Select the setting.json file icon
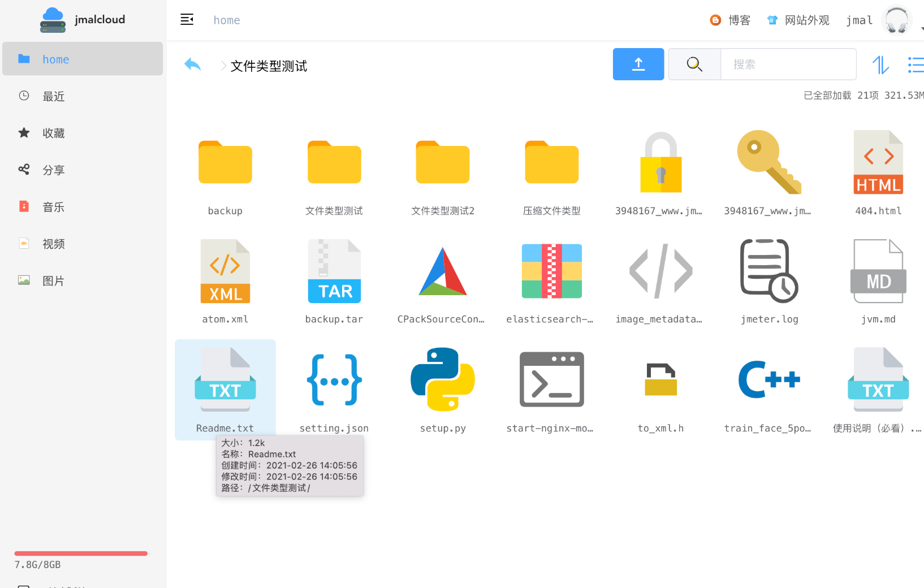This screenshot has width=924, height=588. pyautogui.click(x=334, y=379)
